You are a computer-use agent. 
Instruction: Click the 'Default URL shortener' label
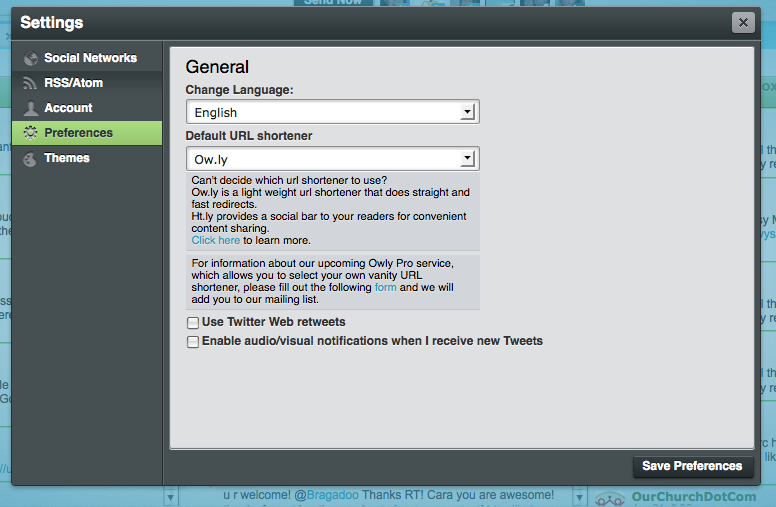point(248,136)
